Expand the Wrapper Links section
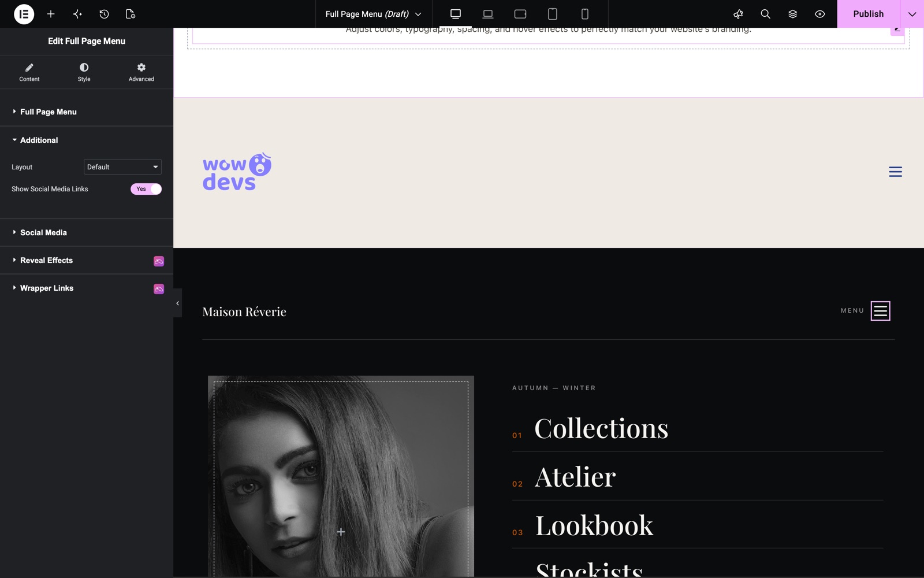The height and width of the screenshot is (578, 924). 87,288
